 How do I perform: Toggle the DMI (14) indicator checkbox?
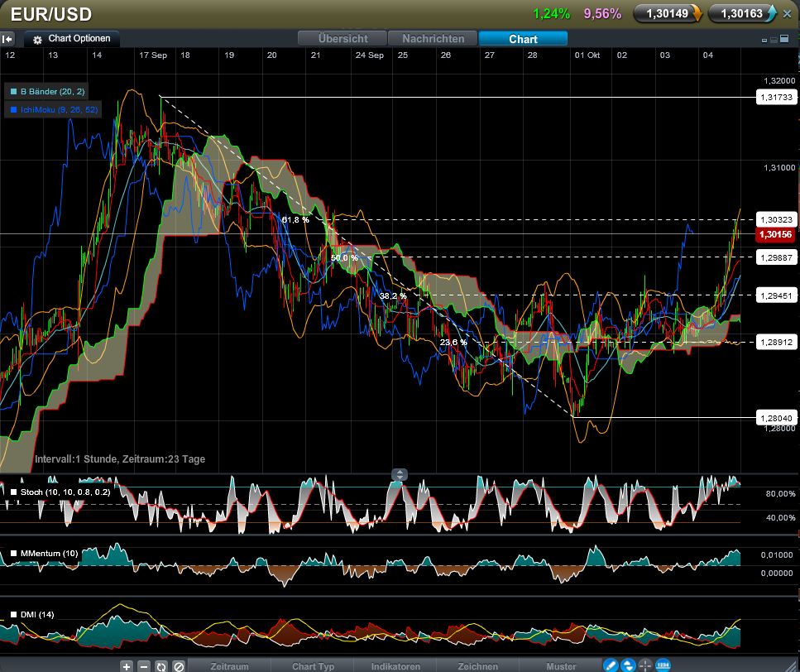click(14, 615)
